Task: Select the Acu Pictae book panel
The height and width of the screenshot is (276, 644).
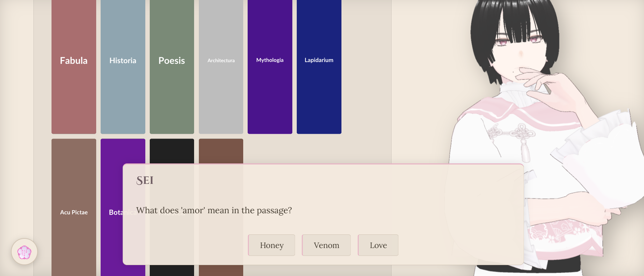Action: 74,207
